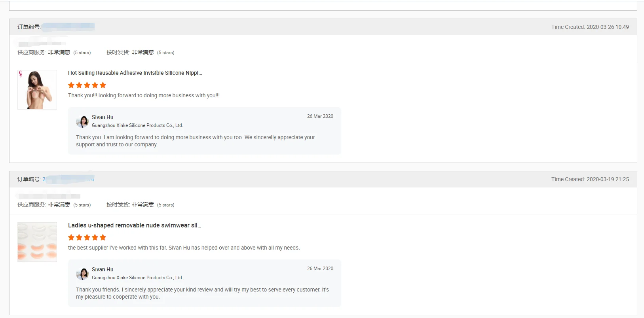The image size is (644, 318).
Task: Click Guangzhou Xinke Silicone company in first reply
Action: pyautogui.click(x=137, y=125)
